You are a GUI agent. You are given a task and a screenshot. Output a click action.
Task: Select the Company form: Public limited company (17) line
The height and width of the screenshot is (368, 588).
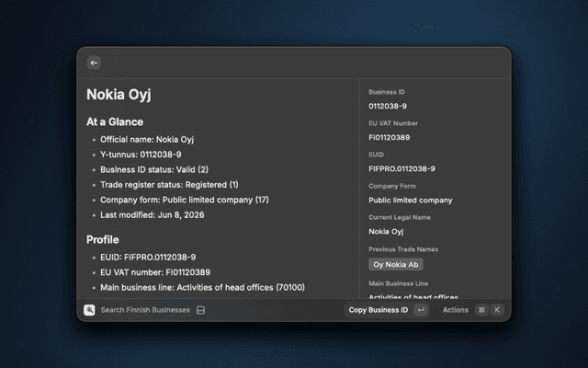click(185, 200)
